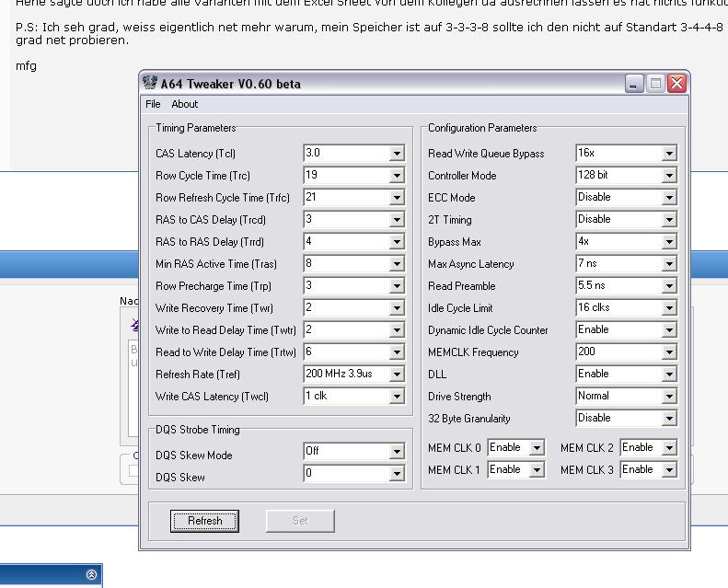Screen dimensions: 728x588
Task: Click the 'Timing Parameters' group label
Action: [195, 128]
